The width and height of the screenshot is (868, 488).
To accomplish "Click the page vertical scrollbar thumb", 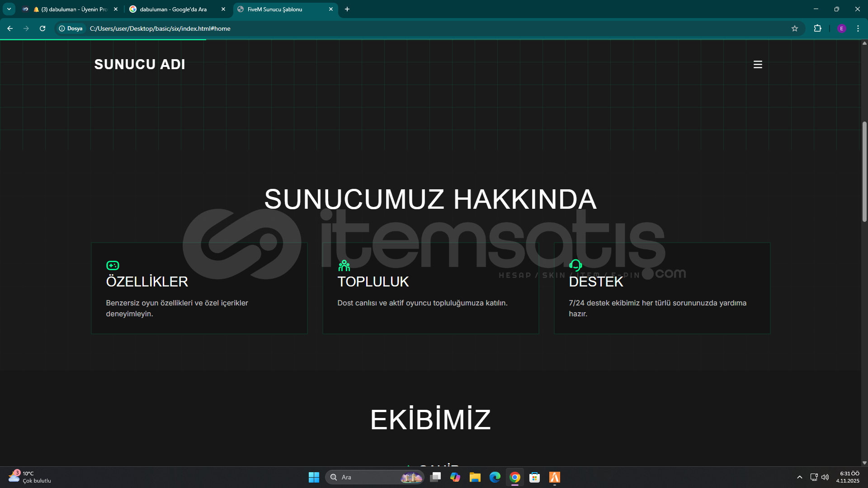I will 864,172.
